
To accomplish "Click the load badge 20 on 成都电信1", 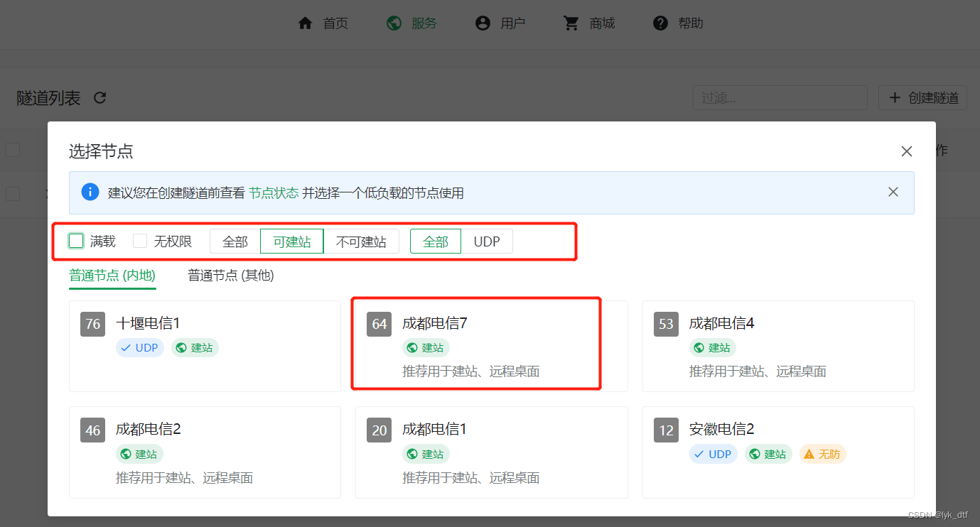I will tap(379, 430).
